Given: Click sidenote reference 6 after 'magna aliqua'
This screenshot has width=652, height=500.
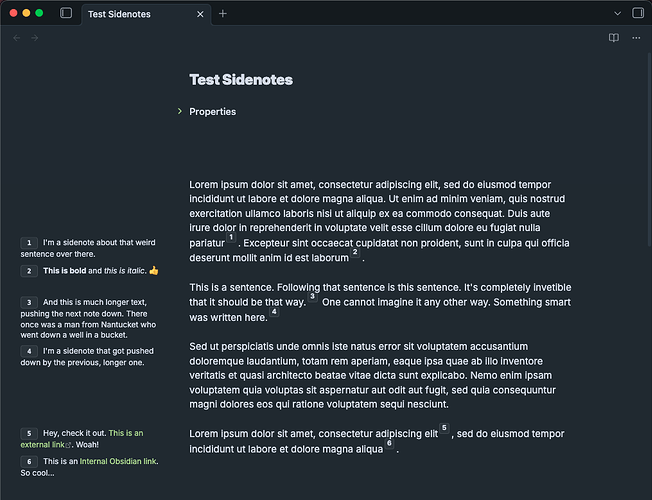Looking at the screenshot, I should click(389, 444).
